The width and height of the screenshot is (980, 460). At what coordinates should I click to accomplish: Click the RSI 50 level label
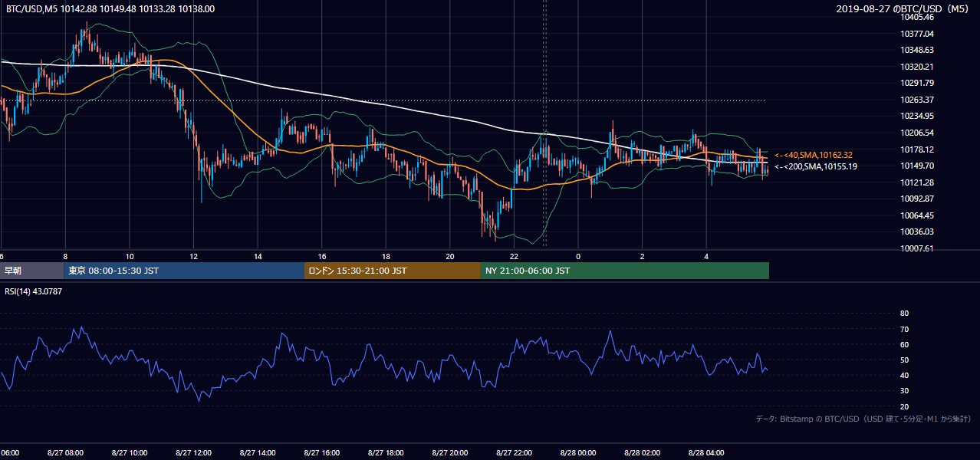904,360
